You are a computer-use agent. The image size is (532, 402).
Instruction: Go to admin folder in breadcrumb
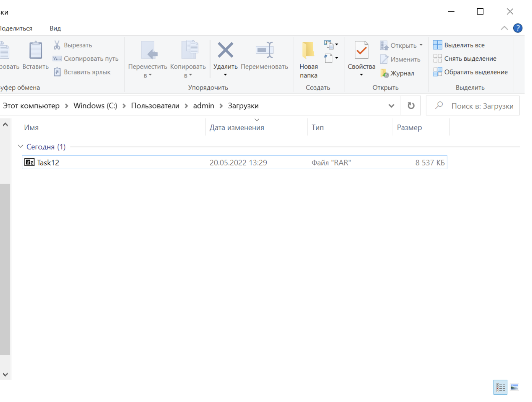click(x=204, y=106)
